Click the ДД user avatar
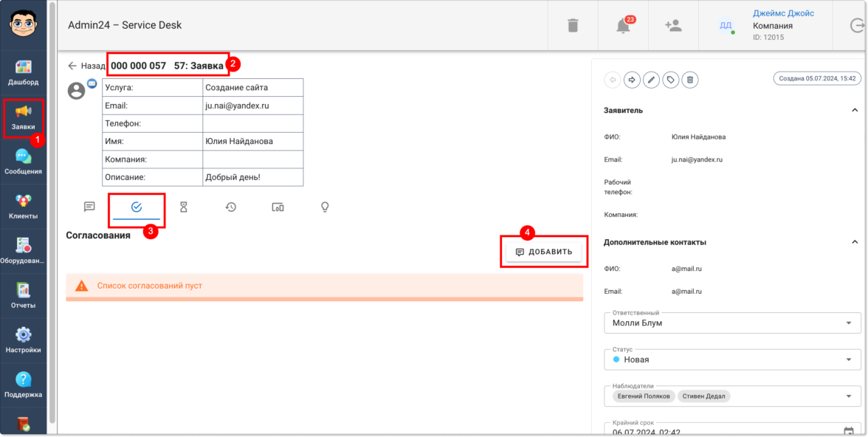The image size is (868, 437). [726, 26]
